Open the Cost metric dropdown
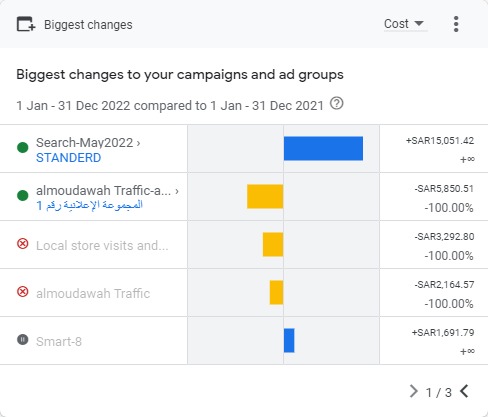 pyautogui.click(x=404, y=24)
